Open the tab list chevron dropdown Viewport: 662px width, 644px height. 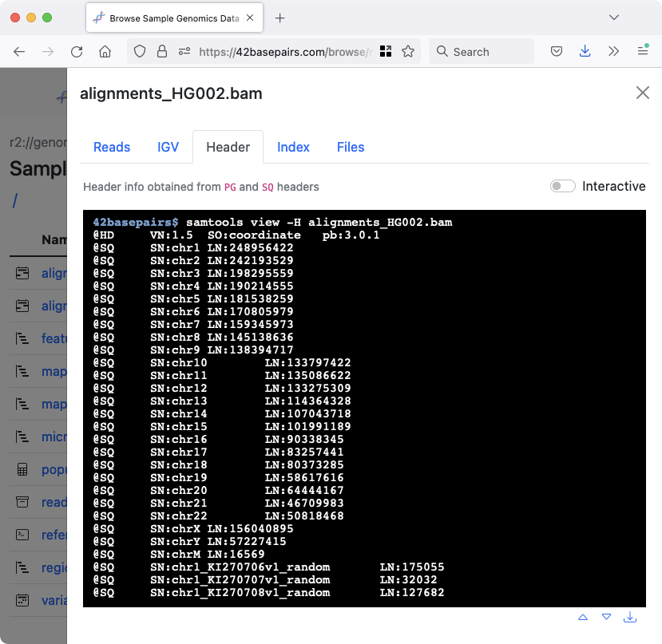pos(614,17)
